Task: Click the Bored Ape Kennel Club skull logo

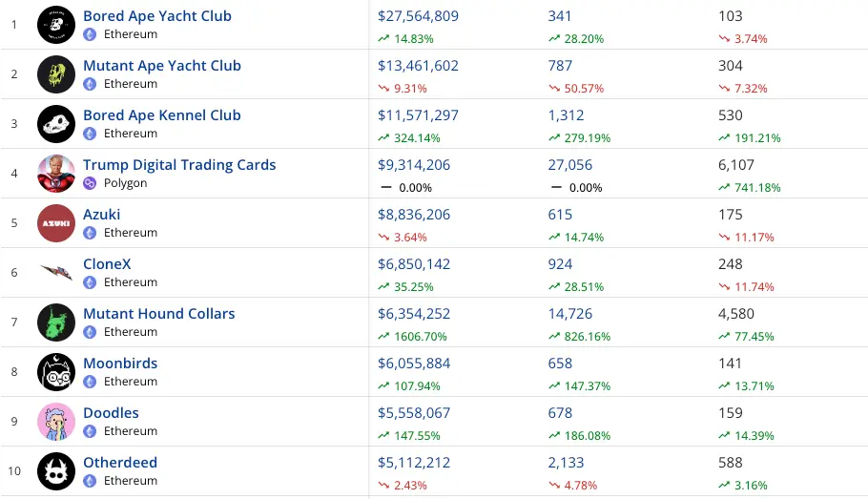Action: pyautogui.click(x=56, y=124)
